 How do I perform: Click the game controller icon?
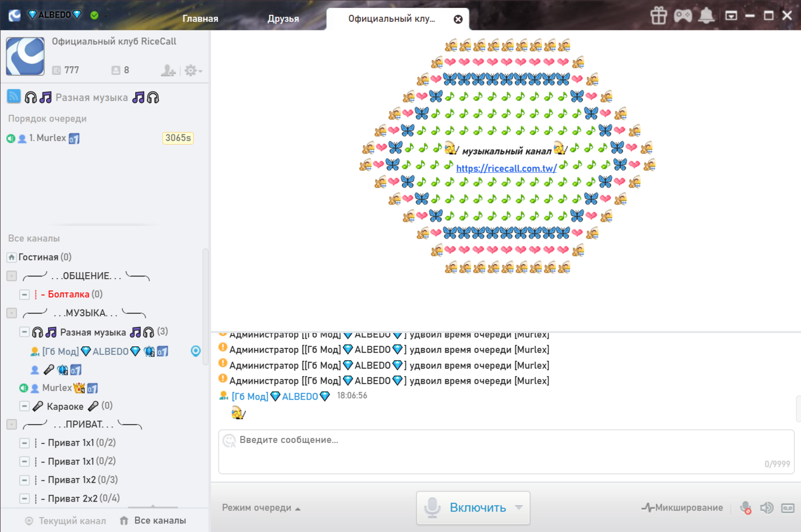click(682, 16)
